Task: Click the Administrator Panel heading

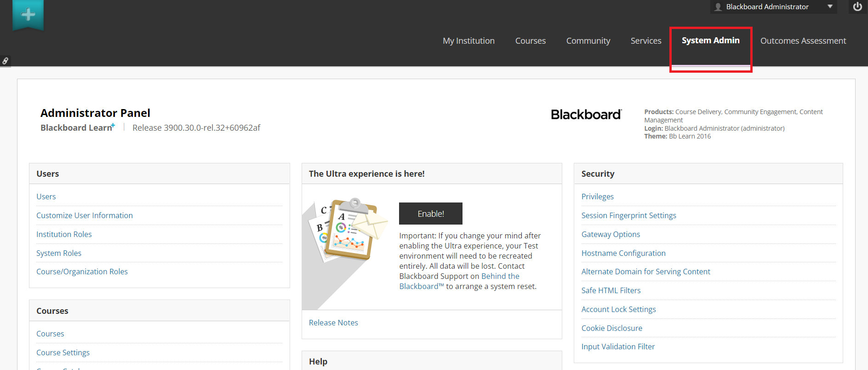Action: tap(95, 113)
